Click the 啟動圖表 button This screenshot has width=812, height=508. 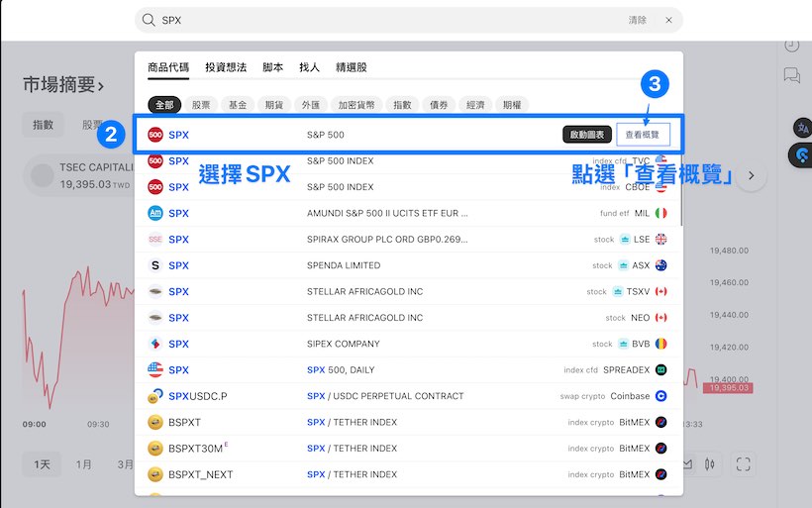587,135
